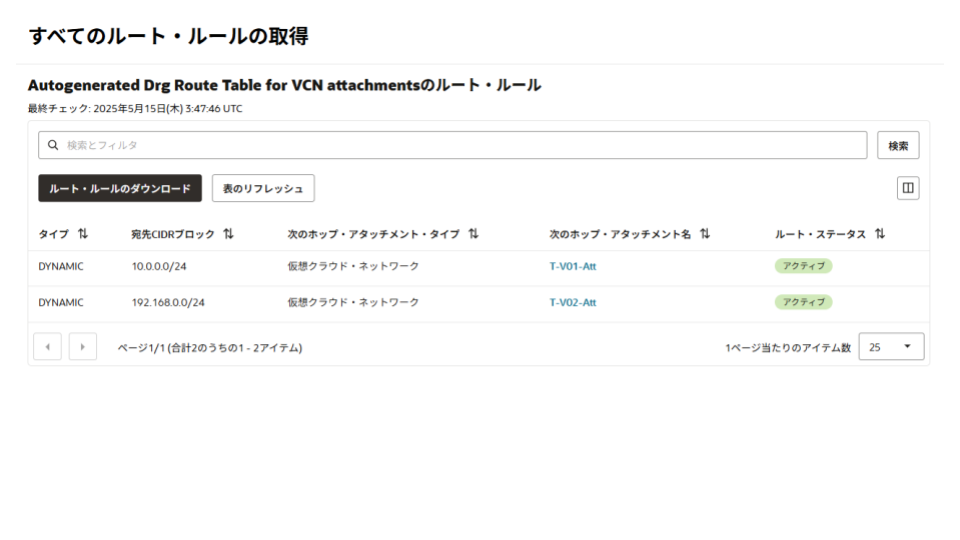
Task: Open the column settings icon
Action: point(908,188)
